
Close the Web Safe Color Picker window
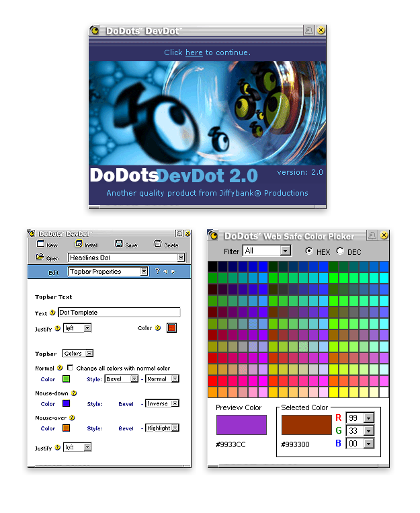point(384,235)
